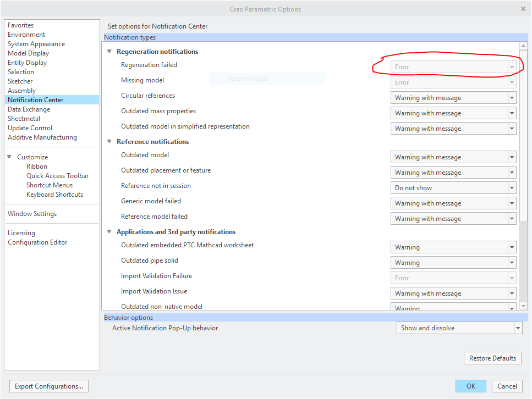
Task: Select Assembly in the category list
Action: point(21,91)
